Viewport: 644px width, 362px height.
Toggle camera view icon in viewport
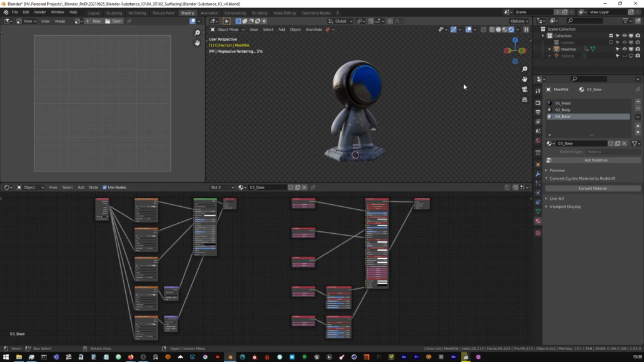pos(525,89)
